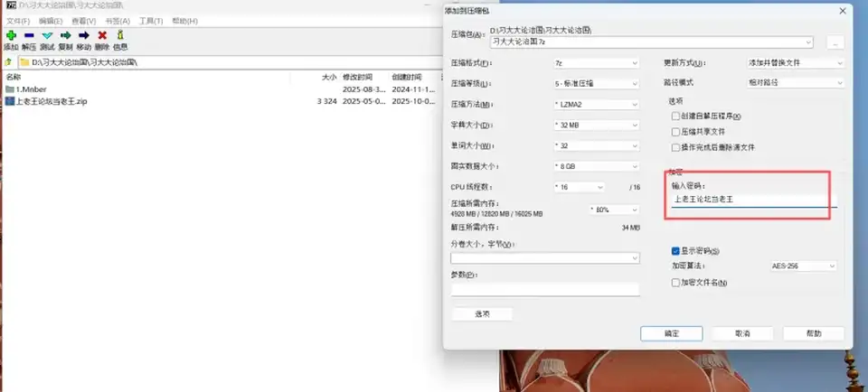868x392 pixels.
Task: Open the memory usage 80% dropdown
Action: pyautogui.click(x=614, y=210)
